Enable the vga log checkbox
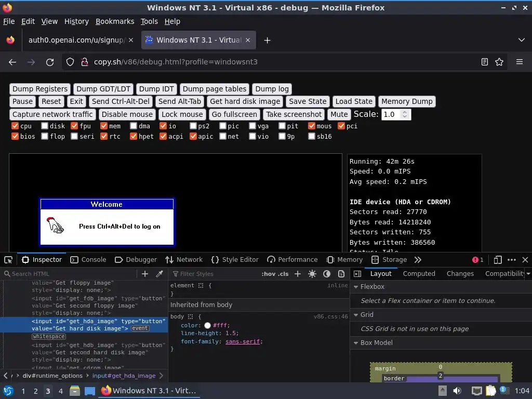The height and width of the screenshot is (399, 532). (252, 126)
